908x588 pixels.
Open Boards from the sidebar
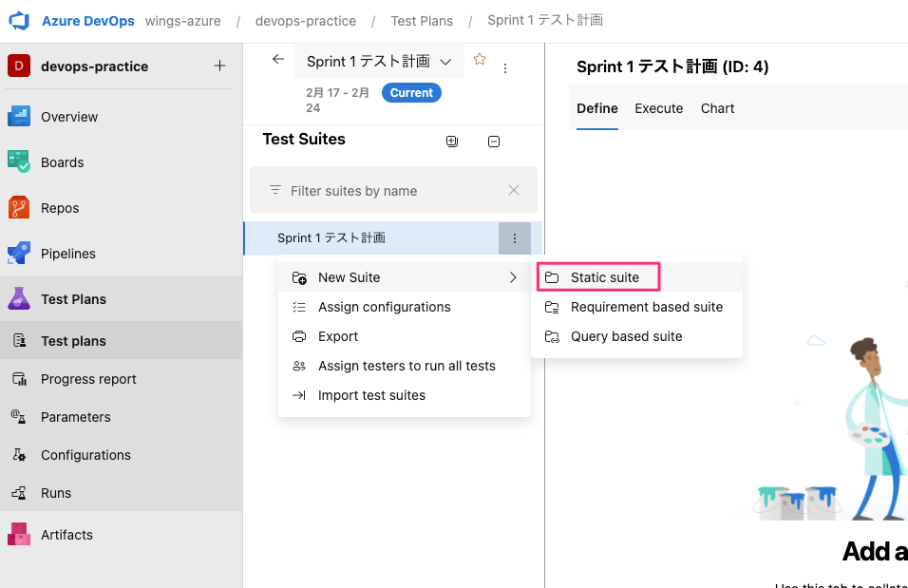(x=63, y=162)
